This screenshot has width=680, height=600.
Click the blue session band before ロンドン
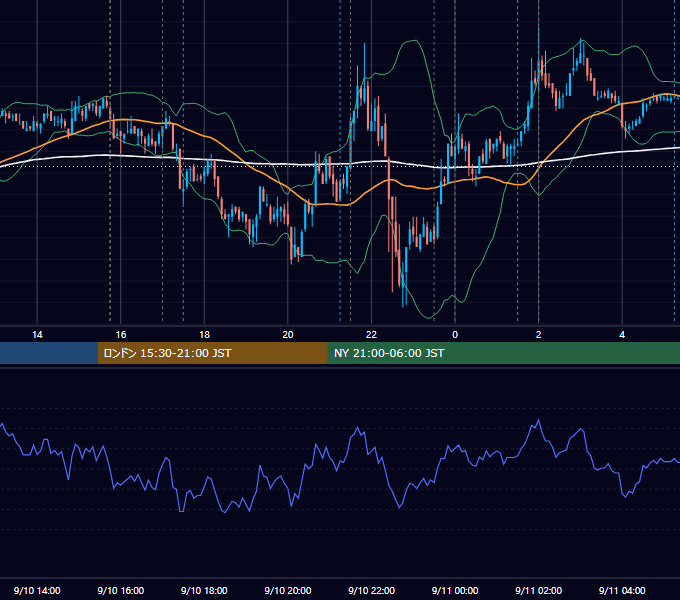[x=49, y=353]
